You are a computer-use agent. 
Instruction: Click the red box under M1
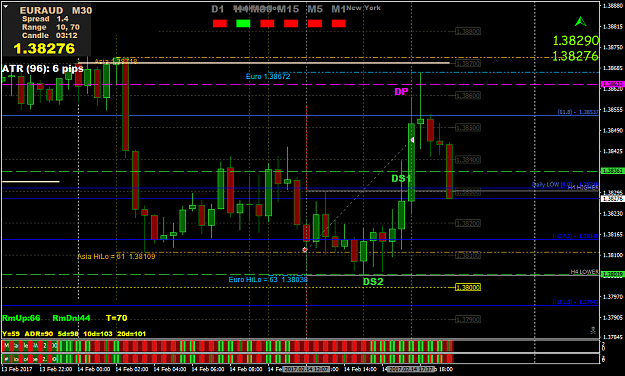(338, 24)
